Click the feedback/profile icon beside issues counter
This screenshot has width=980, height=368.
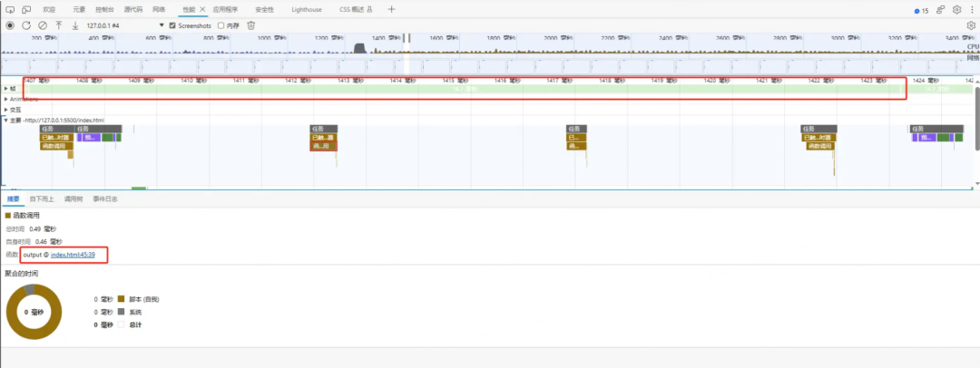tap(940, 10)
